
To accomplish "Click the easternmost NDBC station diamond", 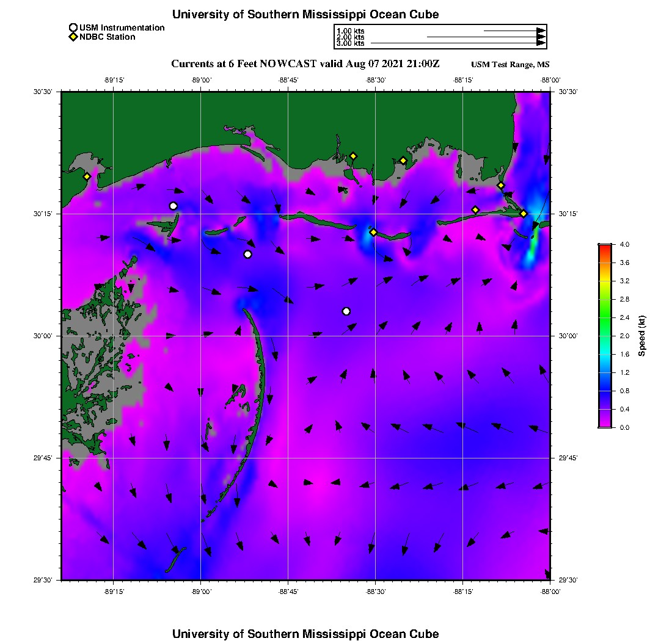I will tap(524, 213).
